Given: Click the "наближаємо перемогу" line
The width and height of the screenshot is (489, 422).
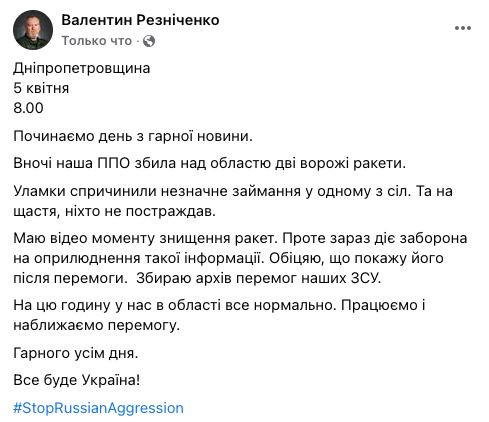Looking at the screenshot, I should (x=96, y=325).
